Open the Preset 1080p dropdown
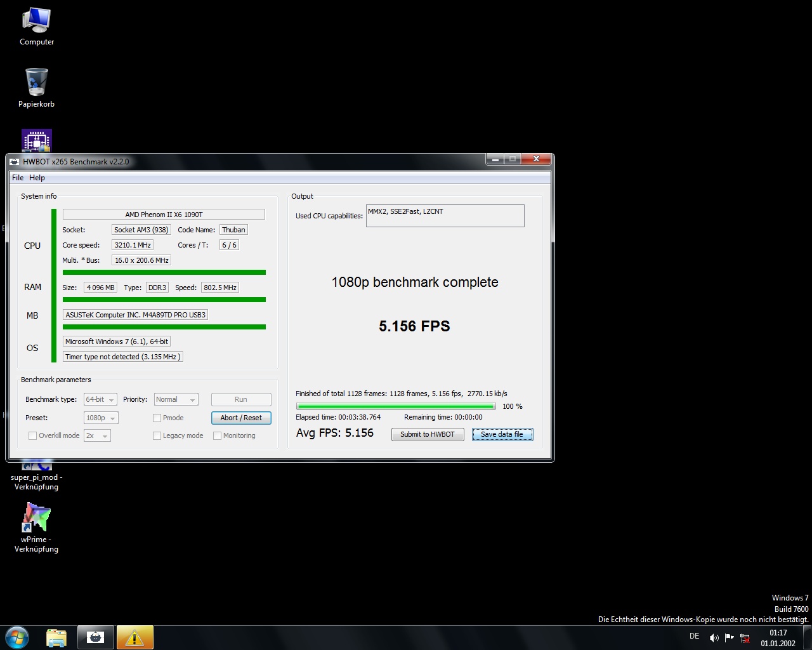The image size is (812, 650). pos(101,418)
